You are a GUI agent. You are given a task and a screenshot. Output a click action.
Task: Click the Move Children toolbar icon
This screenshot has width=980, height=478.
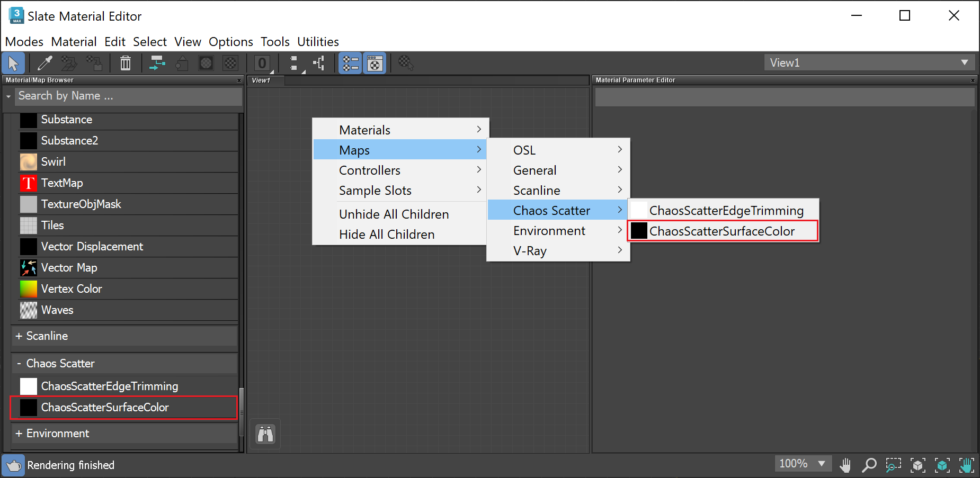click(157, 62)
